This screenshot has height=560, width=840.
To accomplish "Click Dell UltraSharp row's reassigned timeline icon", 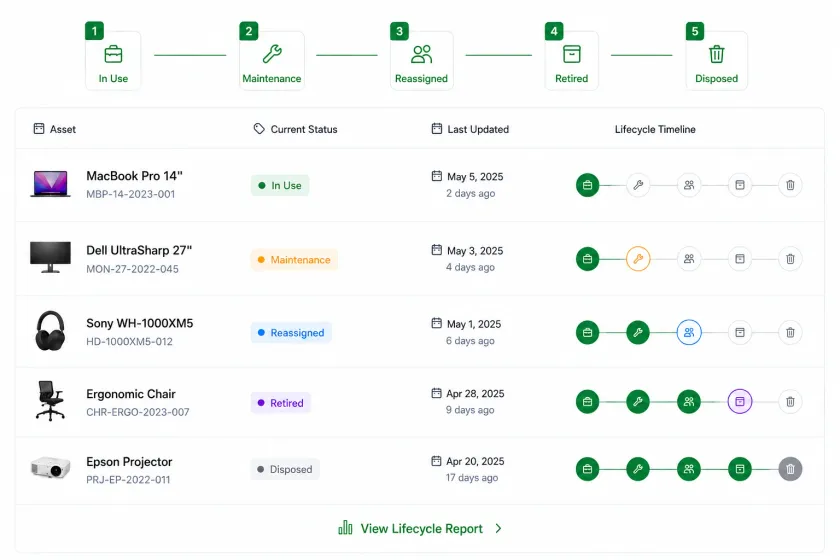I will click(689, 259).
